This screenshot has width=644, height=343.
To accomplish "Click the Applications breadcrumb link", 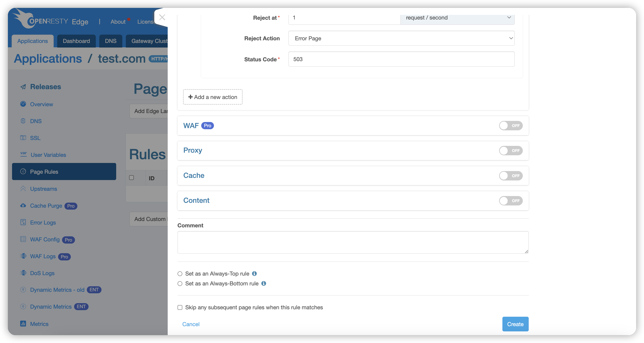I will pos(48,59).
